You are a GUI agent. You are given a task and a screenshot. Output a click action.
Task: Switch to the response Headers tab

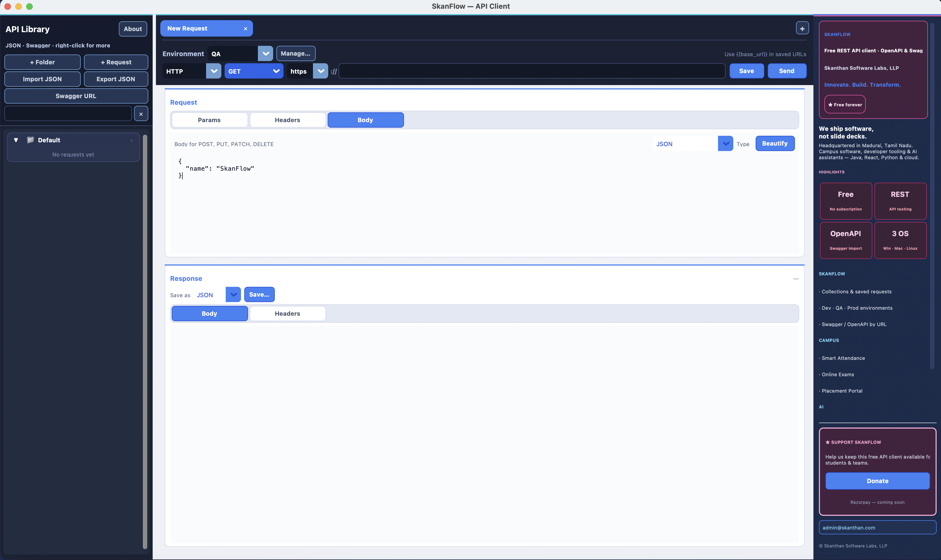[288, 314]
